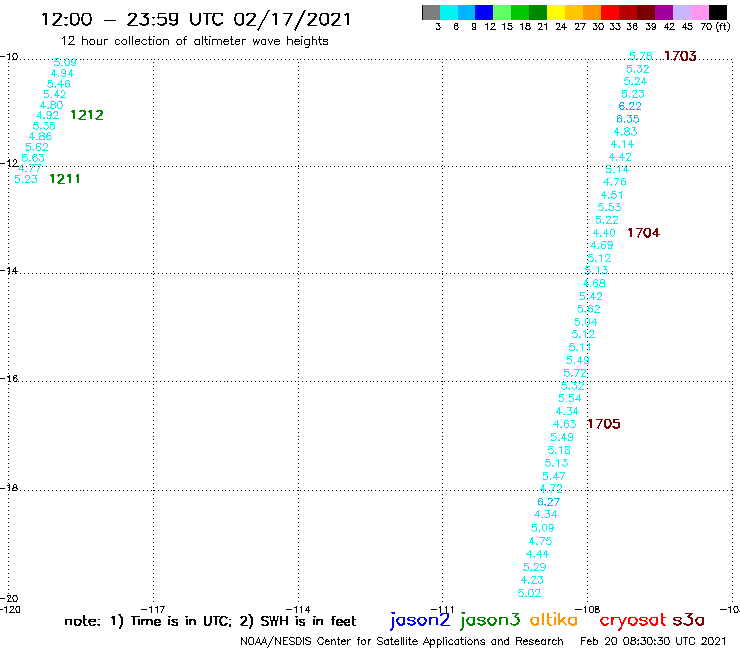
Task: Click the gray color swatch labeled 3
Action: pos(431,12)
